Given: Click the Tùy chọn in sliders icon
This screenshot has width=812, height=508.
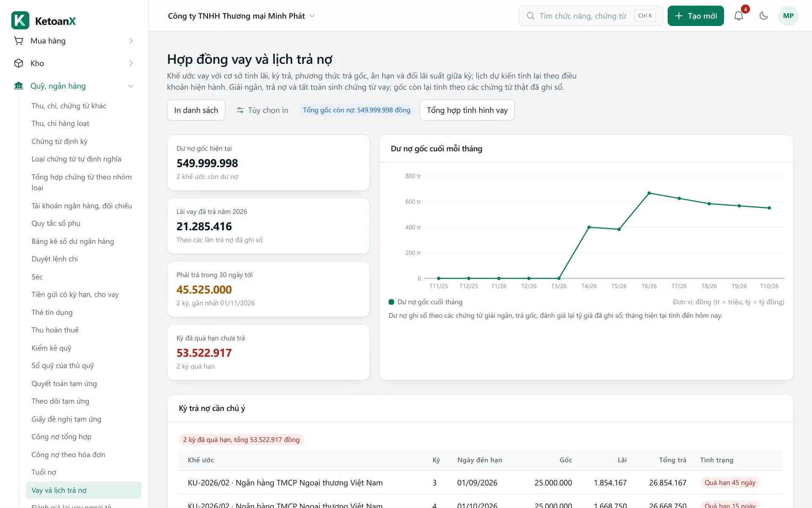Looking at the screenshot, I should click(x=240, y=110).
